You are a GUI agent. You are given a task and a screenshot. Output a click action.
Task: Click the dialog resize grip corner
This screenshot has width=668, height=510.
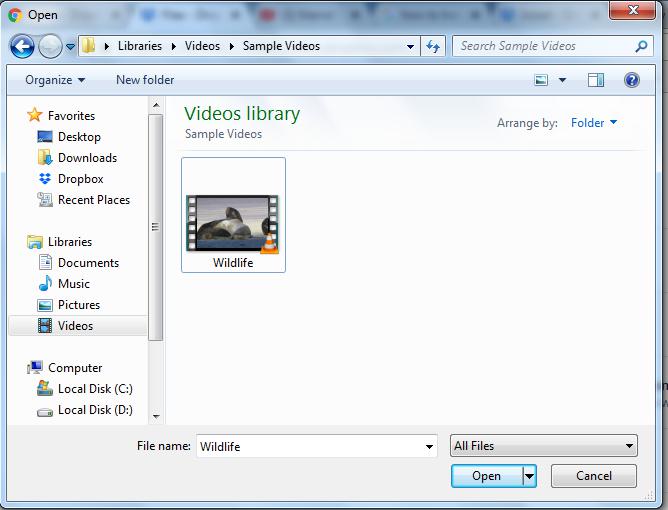tap(649, 496)
